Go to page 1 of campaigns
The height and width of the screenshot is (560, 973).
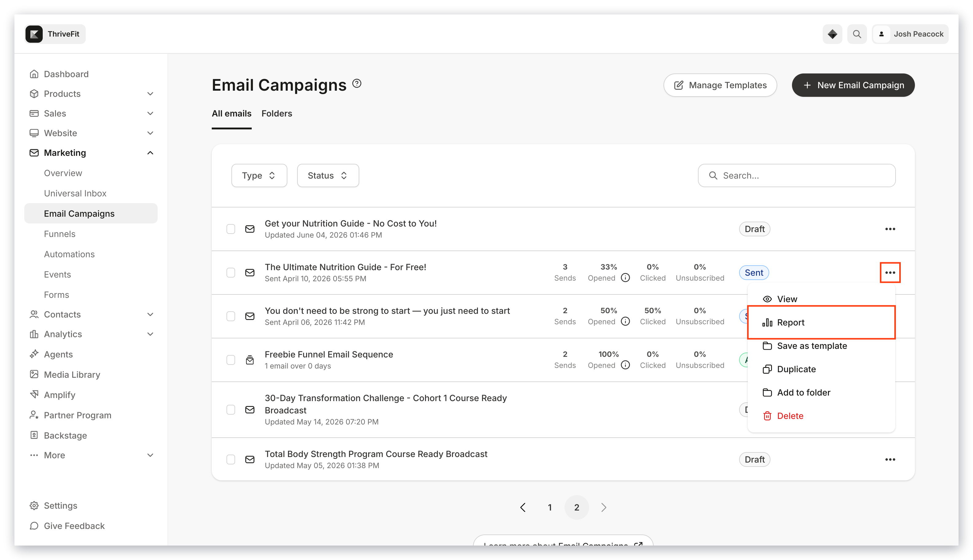pos(550,507)
